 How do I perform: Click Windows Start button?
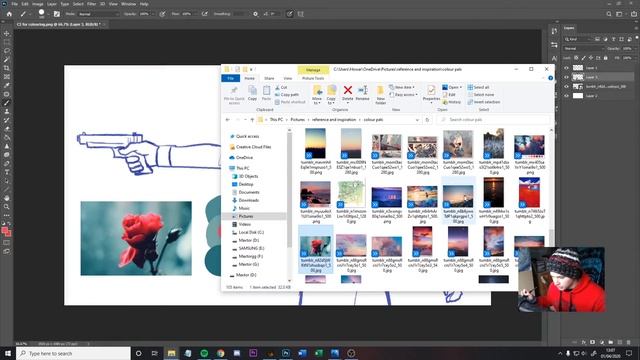tap(8, 353)
